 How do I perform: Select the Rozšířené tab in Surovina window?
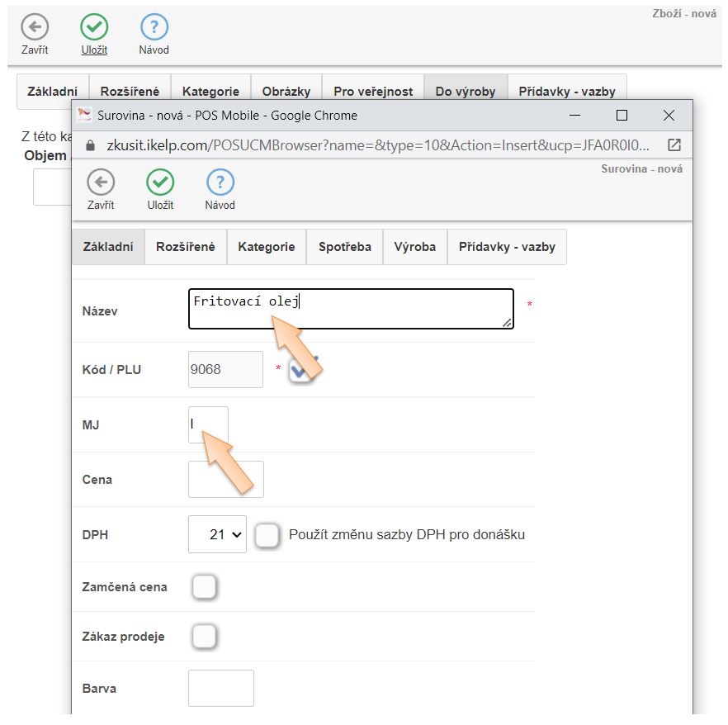185,247
